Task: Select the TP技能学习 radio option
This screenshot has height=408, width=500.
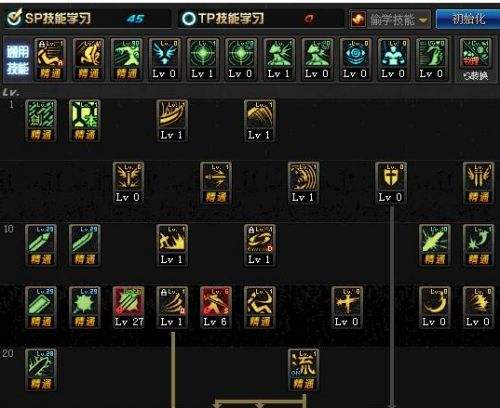Action: [223, 19]
